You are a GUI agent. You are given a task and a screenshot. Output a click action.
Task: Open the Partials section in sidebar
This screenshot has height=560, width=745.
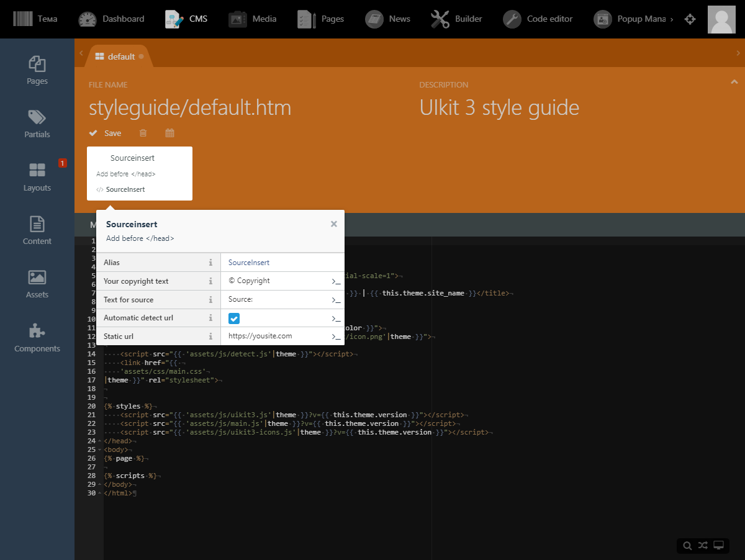coord(37,124)
